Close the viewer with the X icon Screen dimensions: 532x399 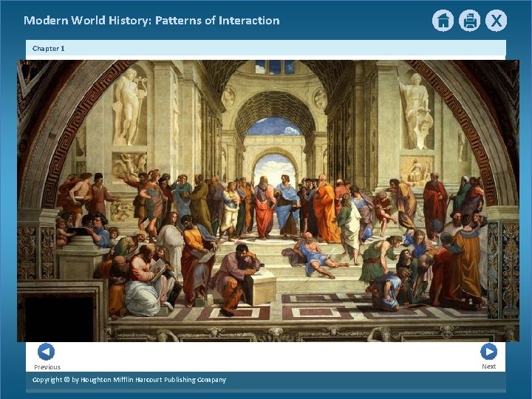tap(496, 21)
